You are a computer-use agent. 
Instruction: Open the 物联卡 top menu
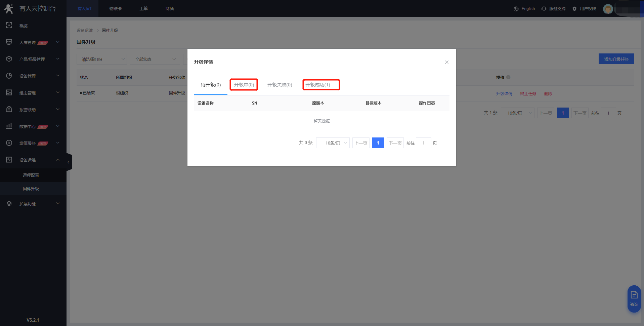[x=115, y=9]
